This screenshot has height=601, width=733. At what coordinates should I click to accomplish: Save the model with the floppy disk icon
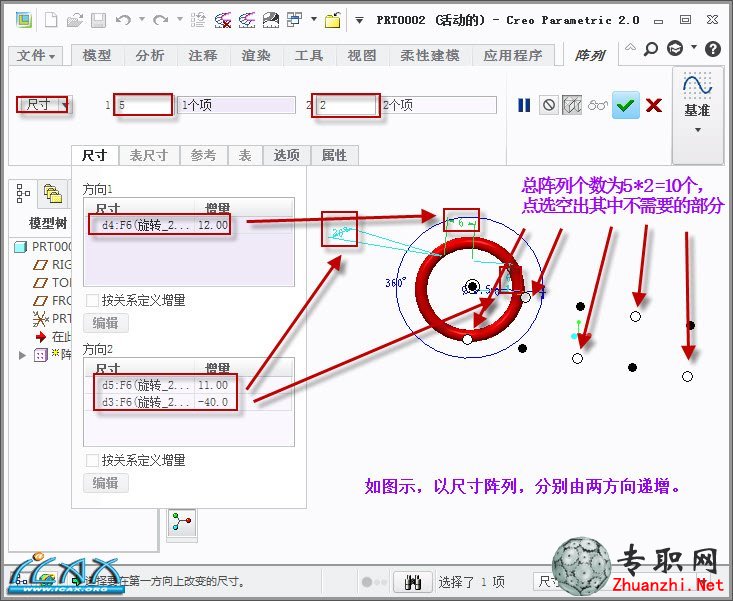(99, 20)
